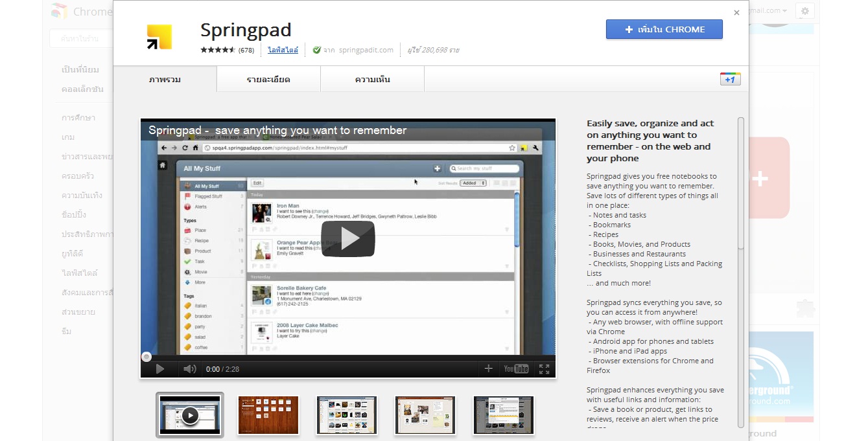Click the Springpad title heading
Image resolution: width=868 pixels, height=441 pixels.
[x=246, y=30]
